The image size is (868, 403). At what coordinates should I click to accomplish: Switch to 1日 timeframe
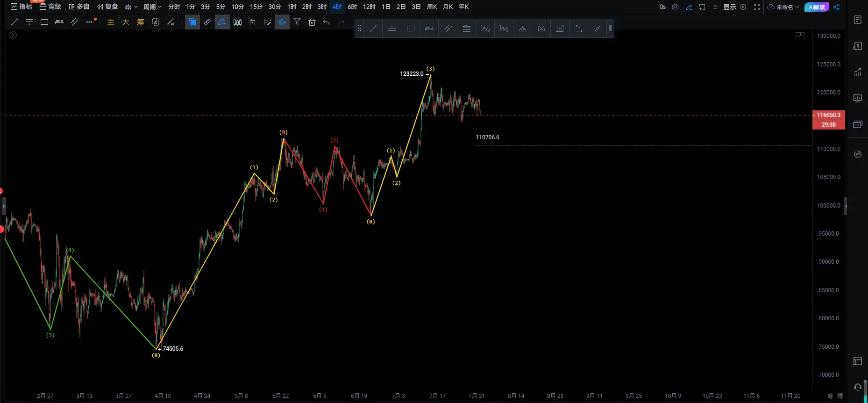386,7
